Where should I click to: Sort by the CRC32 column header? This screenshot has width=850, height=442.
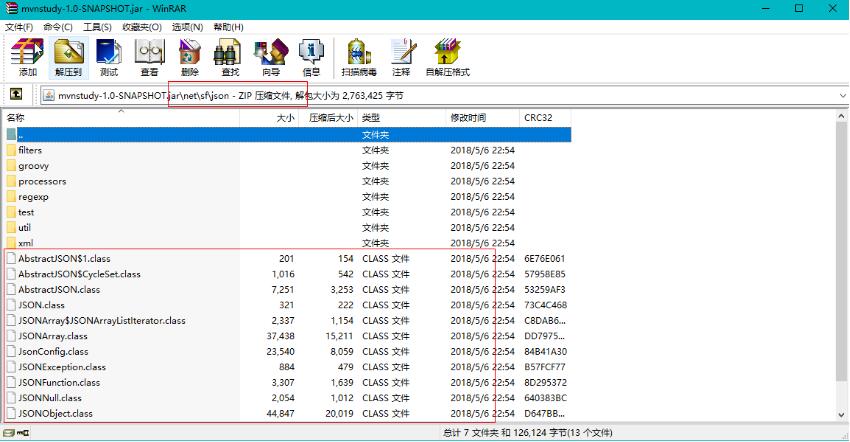click(x=545, y=118)
